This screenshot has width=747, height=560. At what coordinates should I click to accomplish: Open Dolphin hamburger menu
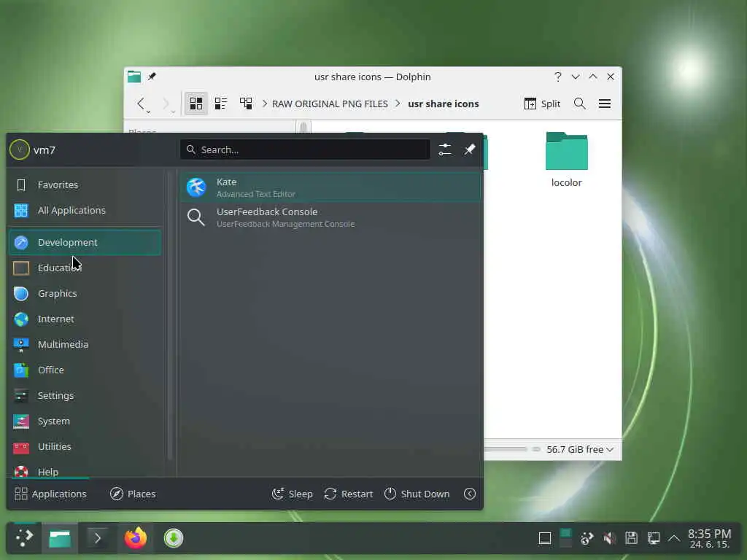point(605,104)
